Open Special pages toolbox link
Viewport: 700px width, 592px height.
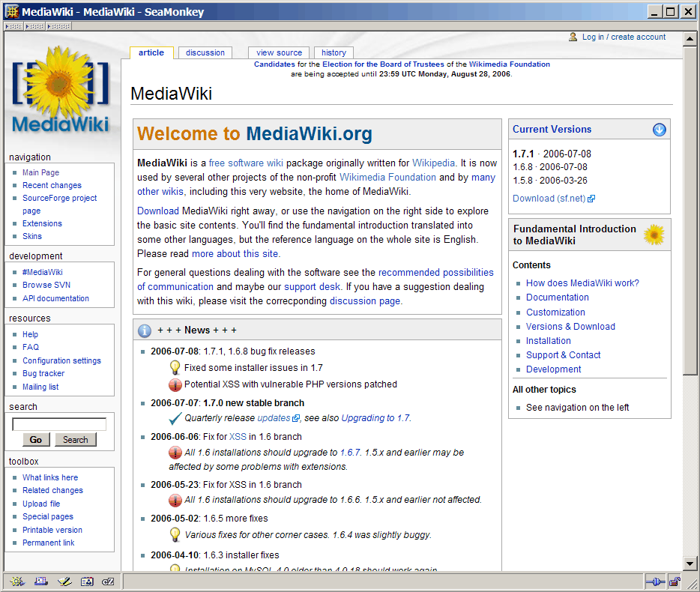coord(48,516)
